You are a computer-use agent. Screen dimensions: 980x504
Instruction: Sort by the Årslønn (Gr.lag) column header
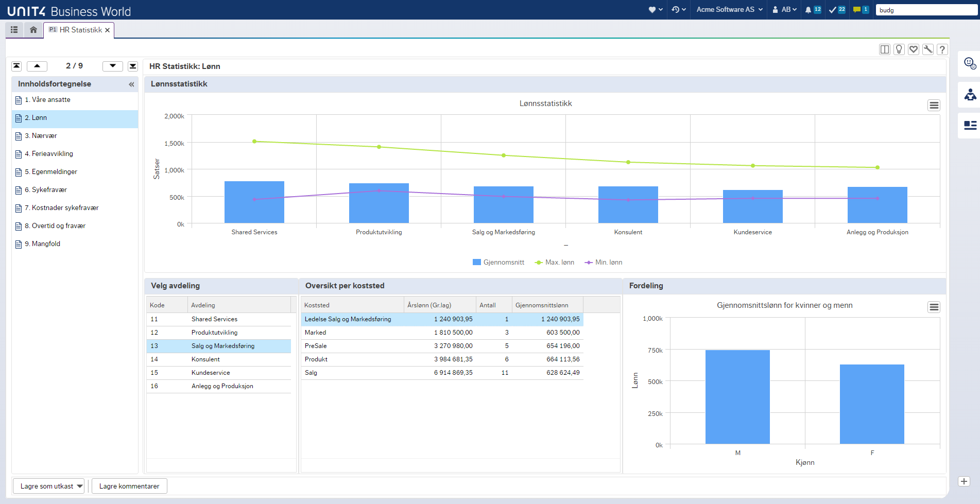[x=440, y=305]
